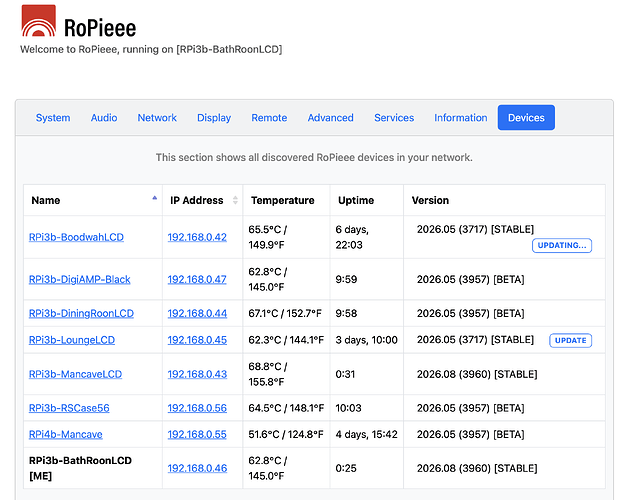619x500 pixels.
Task: Open the Information tab
Action: 461,118
